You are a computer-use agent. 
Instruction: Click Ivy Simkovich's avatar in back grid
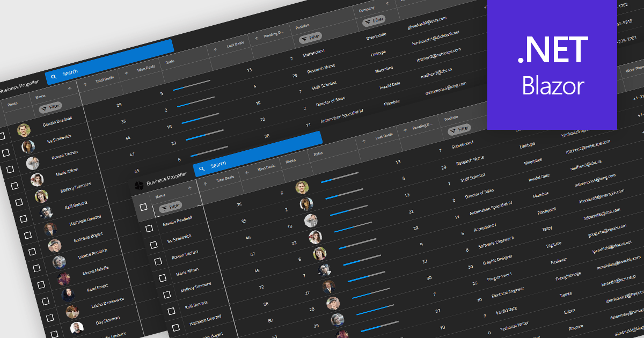[x=28, y=146]
